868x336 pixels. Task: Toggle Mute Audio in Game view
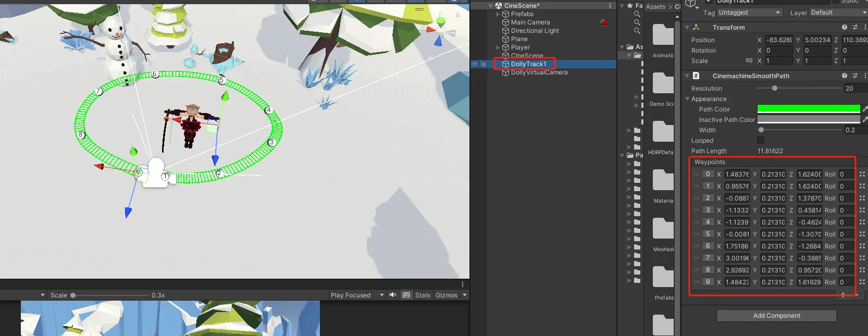pyautogui.click(x=393, y=295)
